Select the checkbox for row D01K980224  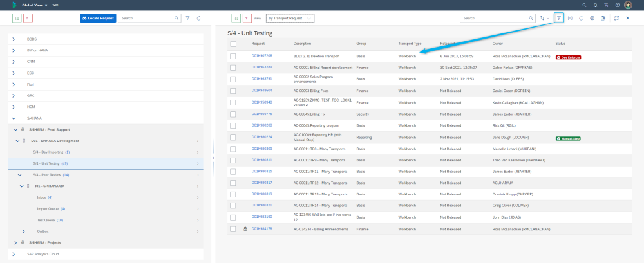(x=233, y=137)
